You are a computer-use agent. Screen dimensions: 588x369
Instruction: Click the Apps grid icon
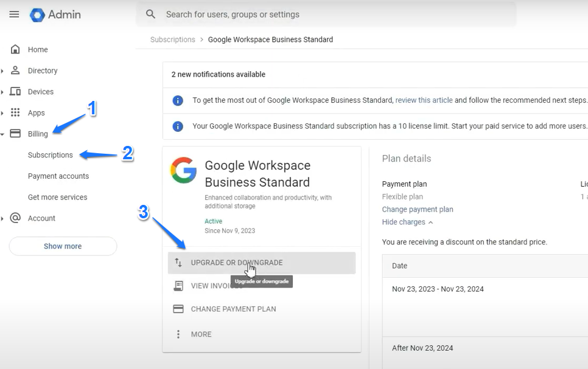(15, 112)
